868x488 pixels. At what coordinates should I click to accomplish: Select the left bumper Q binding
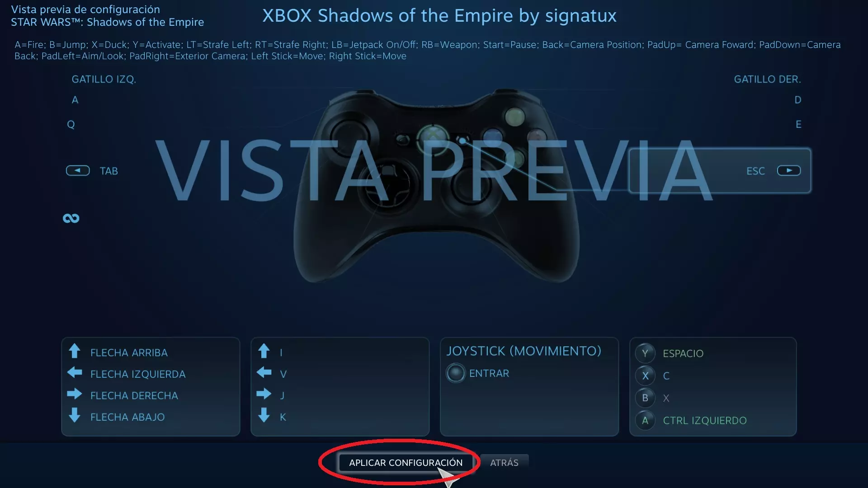(x=71, y=124)
